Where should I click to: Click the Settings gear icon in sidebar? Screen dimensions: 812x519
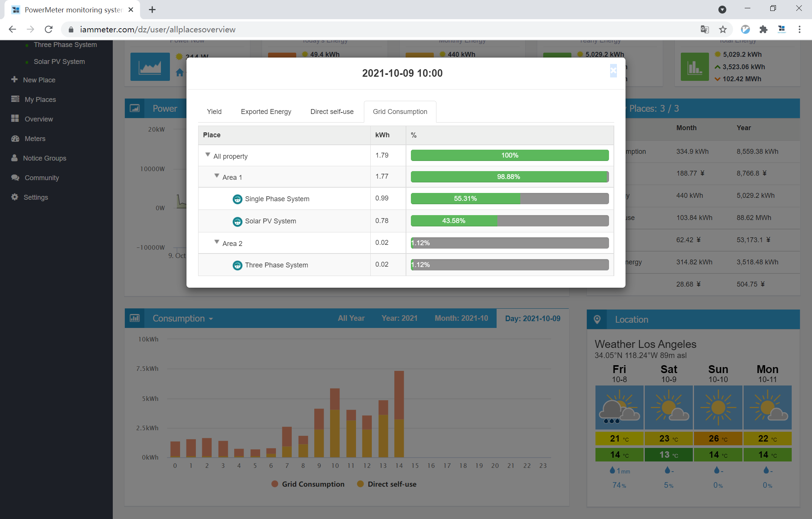tap(15, 197)
